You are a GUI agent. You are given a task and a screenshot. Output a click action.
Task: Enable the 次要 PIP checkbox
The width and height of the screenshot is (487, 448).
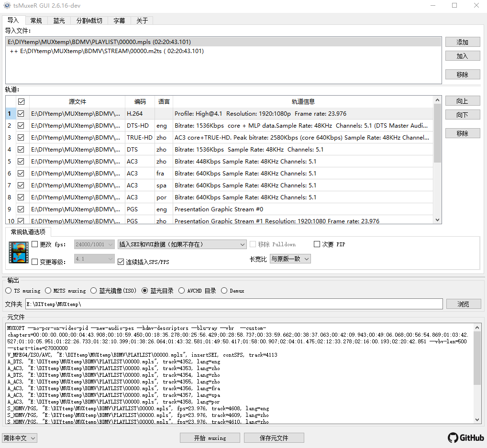317,244
